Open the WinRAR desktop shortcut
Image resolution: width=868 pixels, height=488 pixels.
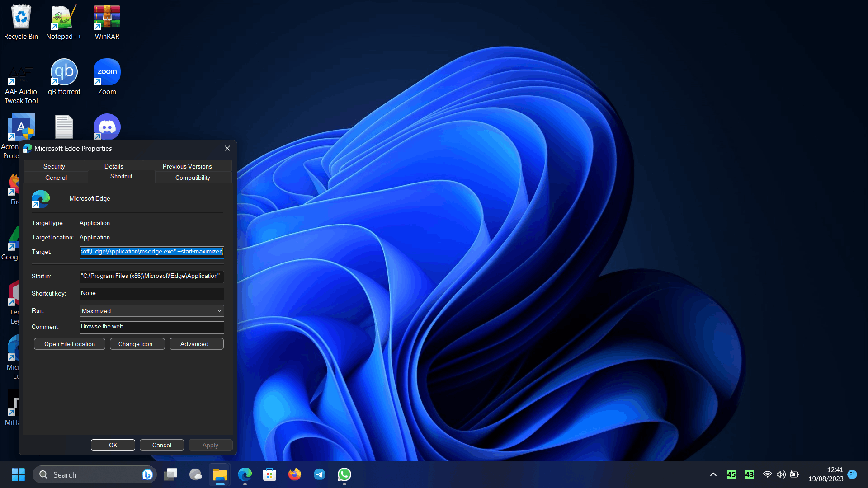[x=107, y=22]
